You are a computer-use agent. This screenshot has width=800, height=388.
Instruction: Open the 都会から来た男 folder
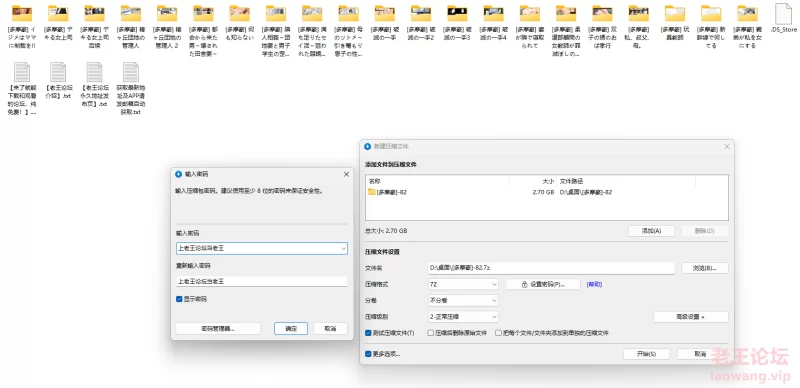tap(203, 31)
